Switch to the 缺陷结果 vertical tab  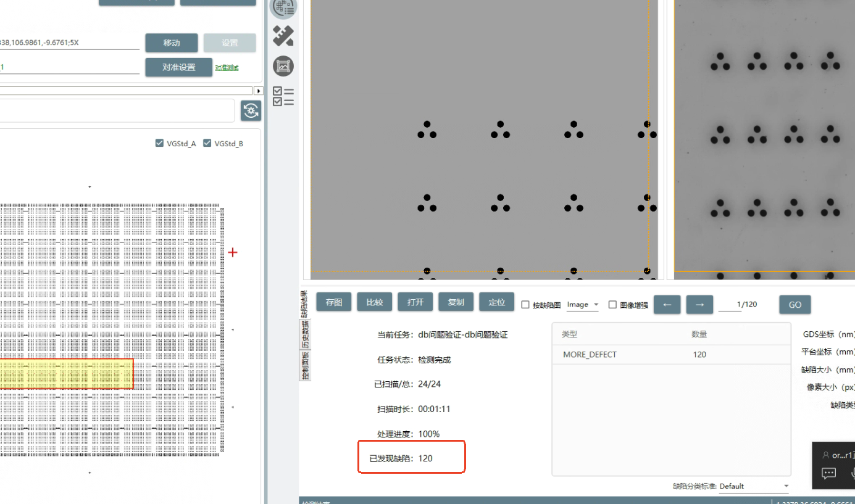(x=304, y=304)
